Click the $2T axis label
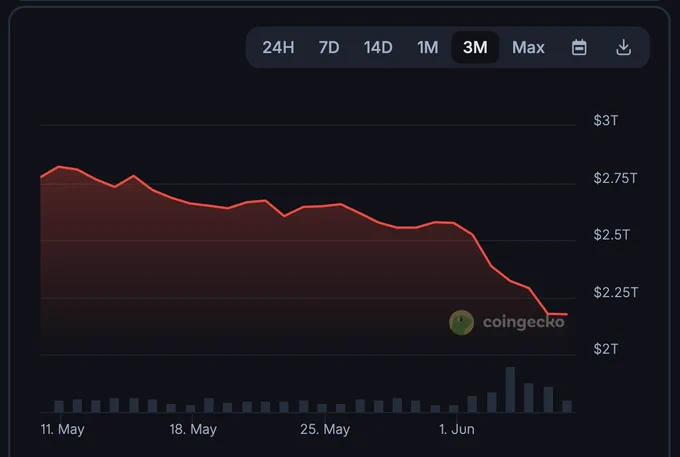Viewport: 680px width, 457px height. [605, 349]
